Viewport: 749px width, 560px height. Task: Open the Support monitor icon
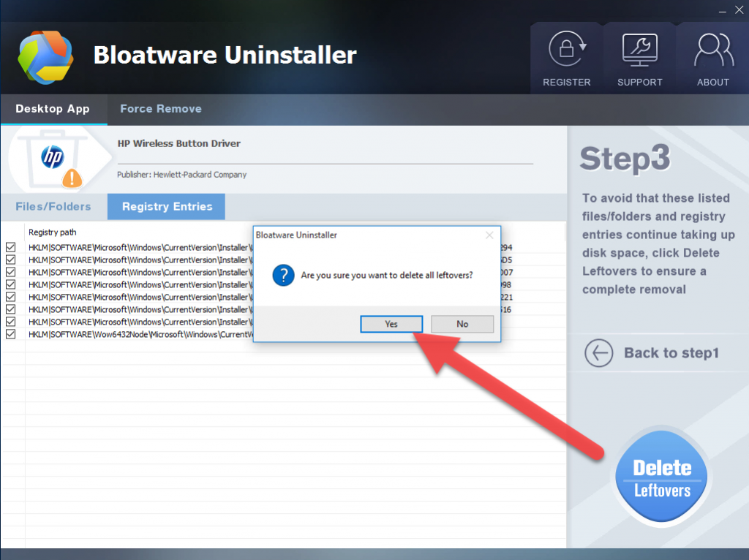[x=639, y=50]
